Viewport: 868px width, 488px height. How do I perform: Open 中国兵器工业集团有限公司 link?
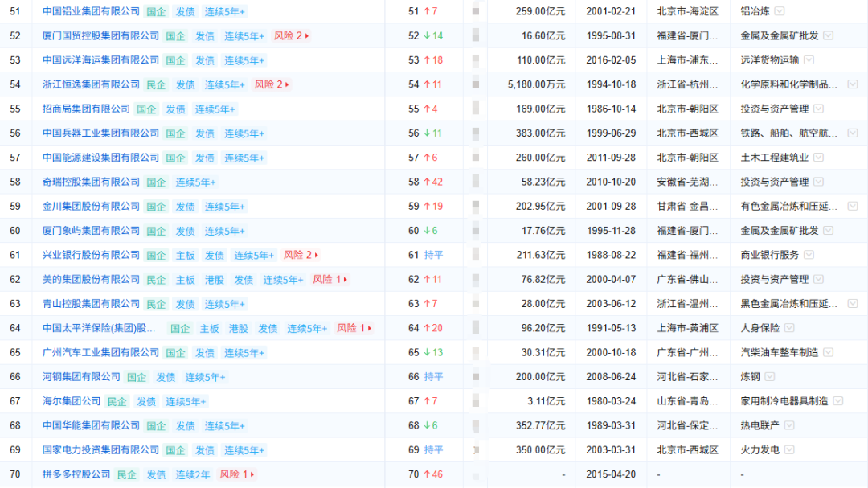pos(100,133)
